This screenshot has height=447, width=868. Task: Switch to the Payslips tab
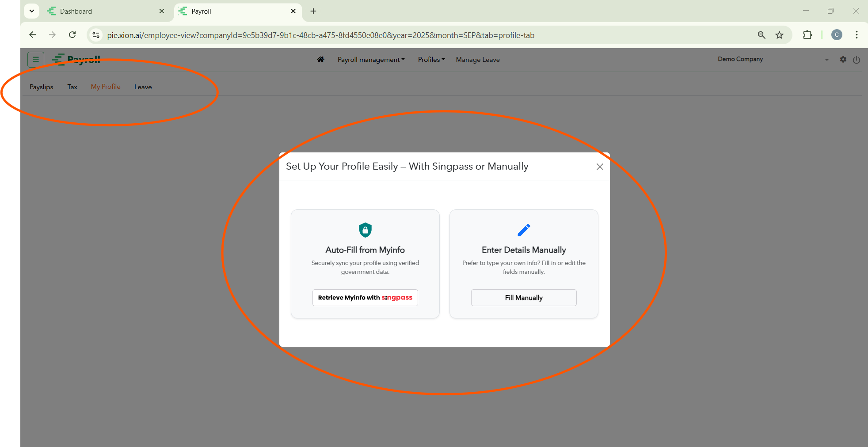tap(42, 87)
